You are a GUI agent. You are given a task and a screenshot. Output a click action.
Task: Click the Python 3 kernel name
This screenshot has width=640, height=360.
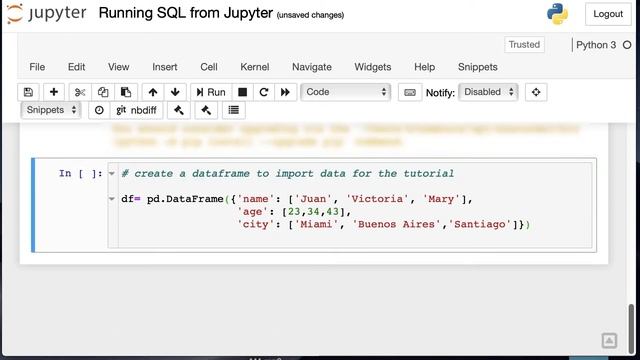596,45
